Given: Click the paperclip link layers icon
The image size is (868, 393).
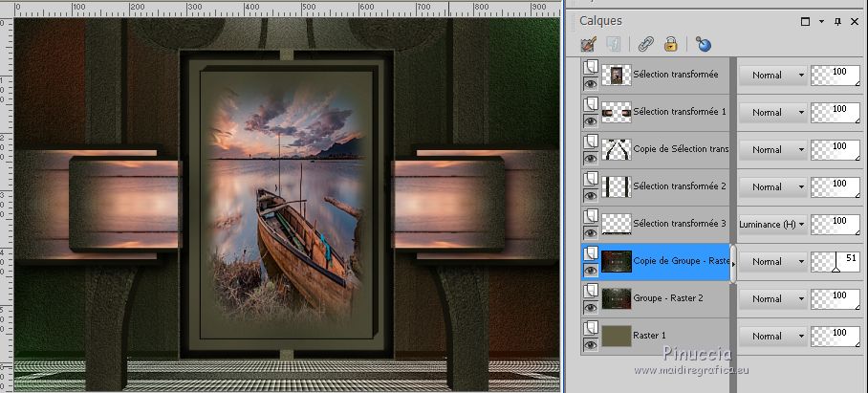Looking at the screenshot, I should click(x=645, y=44).
